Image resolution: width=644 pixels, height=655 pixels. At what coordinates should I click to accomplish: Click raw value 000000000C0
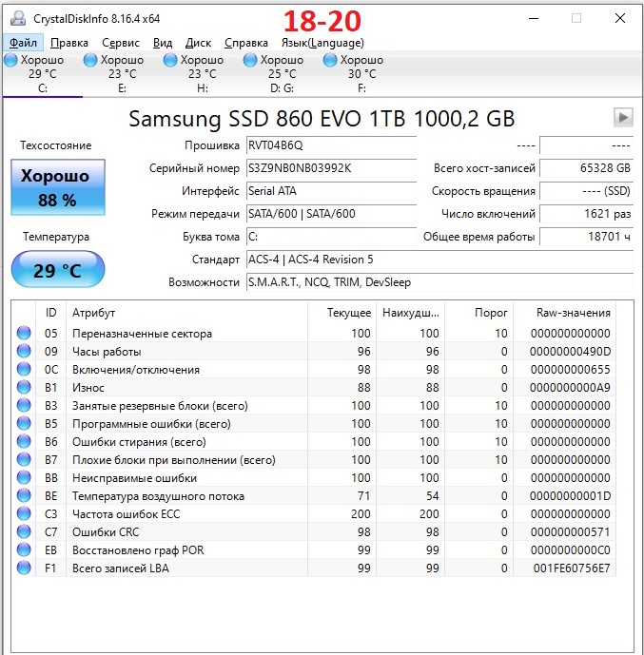pyautogui.click(x=571, y=550)
